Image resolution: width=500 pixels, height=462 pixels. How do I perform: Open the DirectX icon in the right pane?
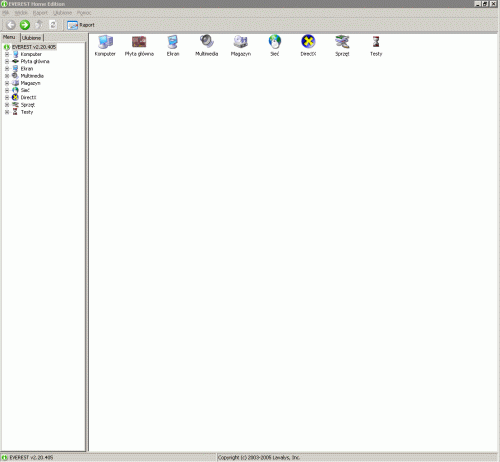(x=308, y=46)
